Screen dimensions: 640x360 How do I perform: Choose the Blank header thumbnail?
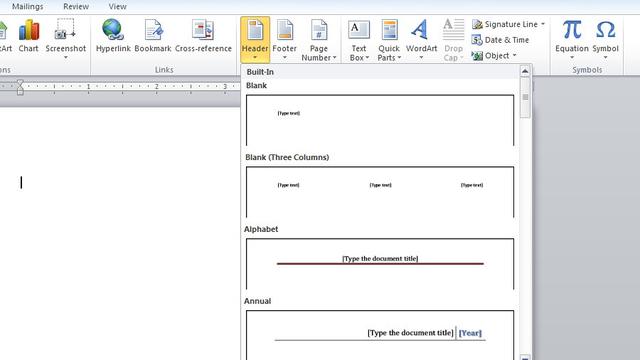[x=380, y=120]
